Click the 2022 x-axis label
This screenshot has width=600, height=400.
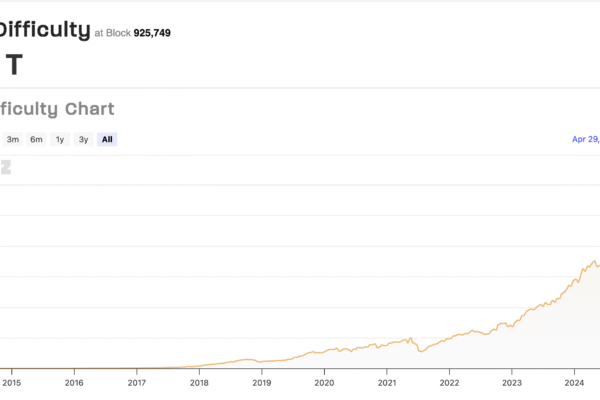pyautogui.click(x=449, y=381)
